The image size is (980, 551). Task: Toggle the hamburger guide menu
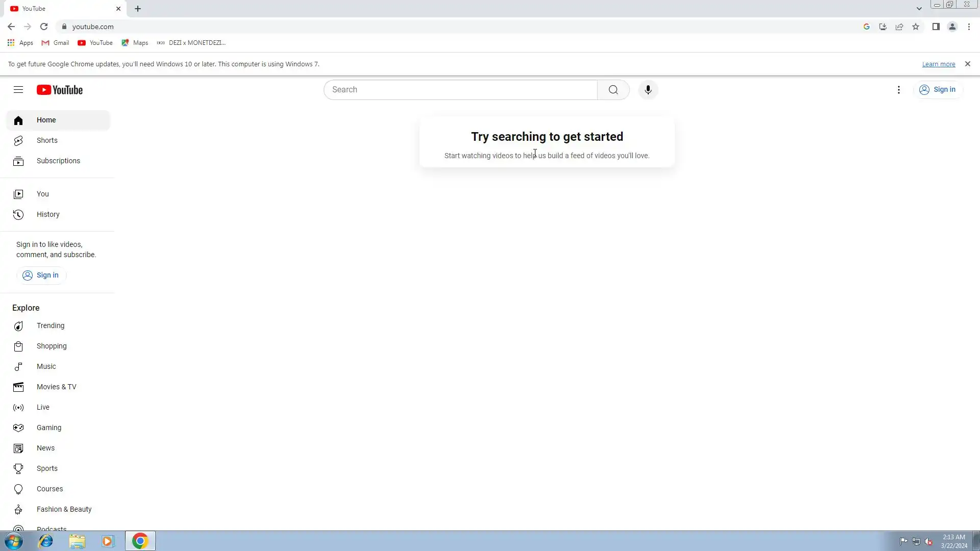(18, 90)
